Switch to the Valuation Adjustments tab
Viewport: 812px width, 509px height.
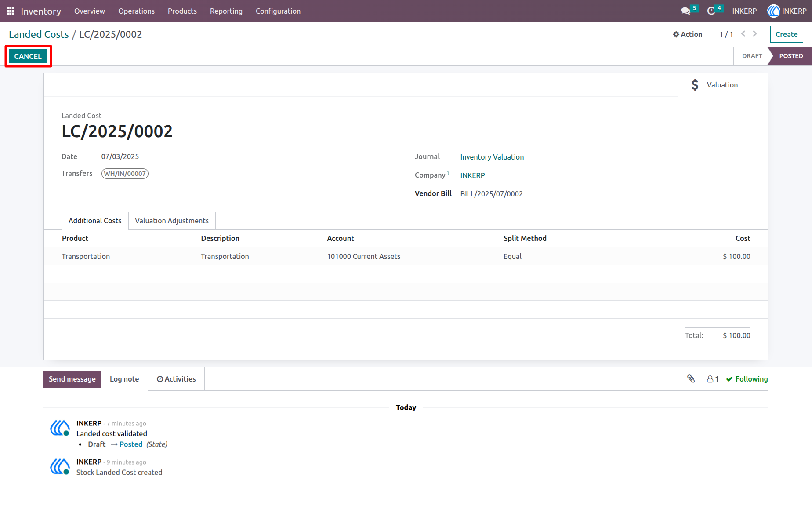click(x=172, y=221)
